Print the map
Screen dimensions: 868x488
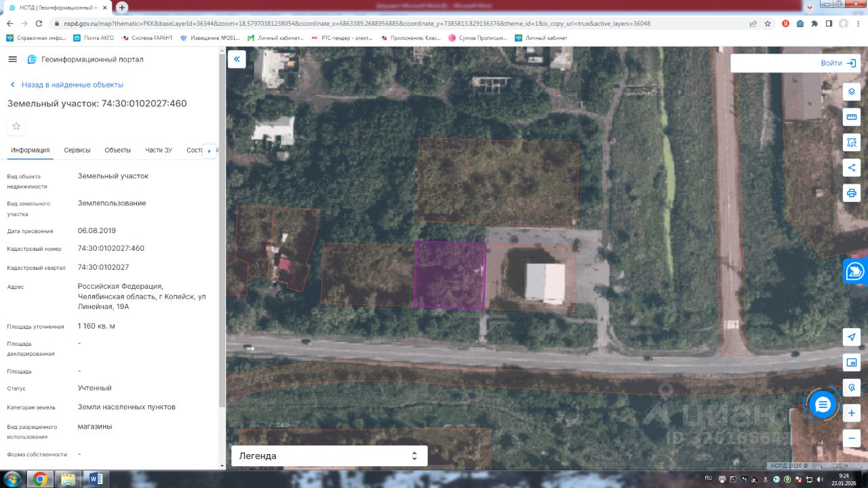coord(852,192)
